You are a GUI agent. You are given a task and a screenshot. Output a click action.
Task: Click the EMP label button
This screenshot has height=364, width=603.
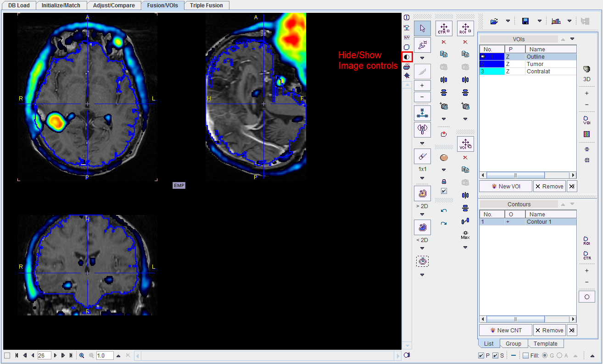[x=179, y=186]
